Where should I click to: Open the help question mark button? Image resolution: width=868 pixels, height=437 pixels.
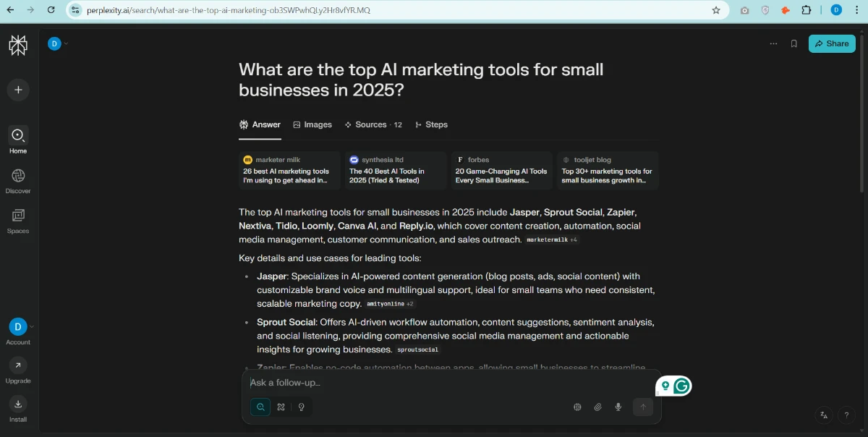coord(846,415)
